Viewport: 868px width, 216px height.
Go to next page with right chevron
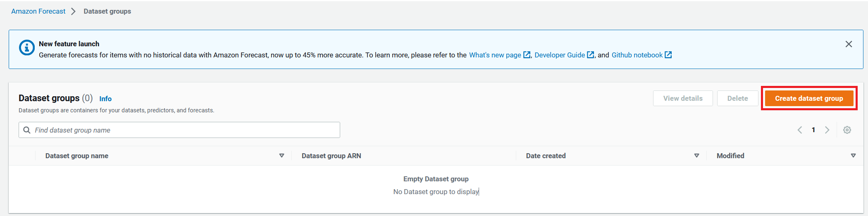click(x=827, y=130)
